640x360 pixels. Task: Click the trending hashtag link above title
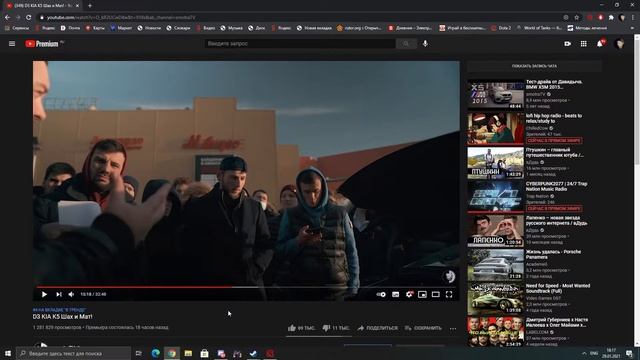(60, 310)
